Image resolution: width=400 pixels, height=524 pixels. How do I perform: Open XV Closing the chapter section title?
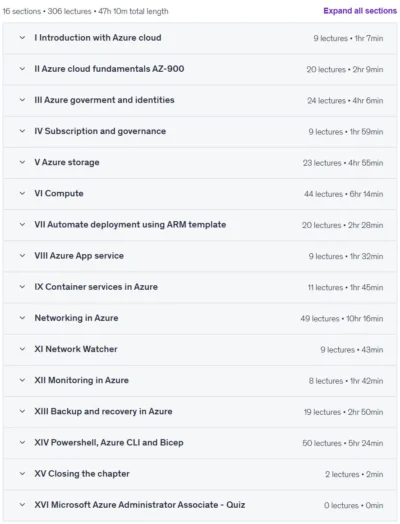82,474
